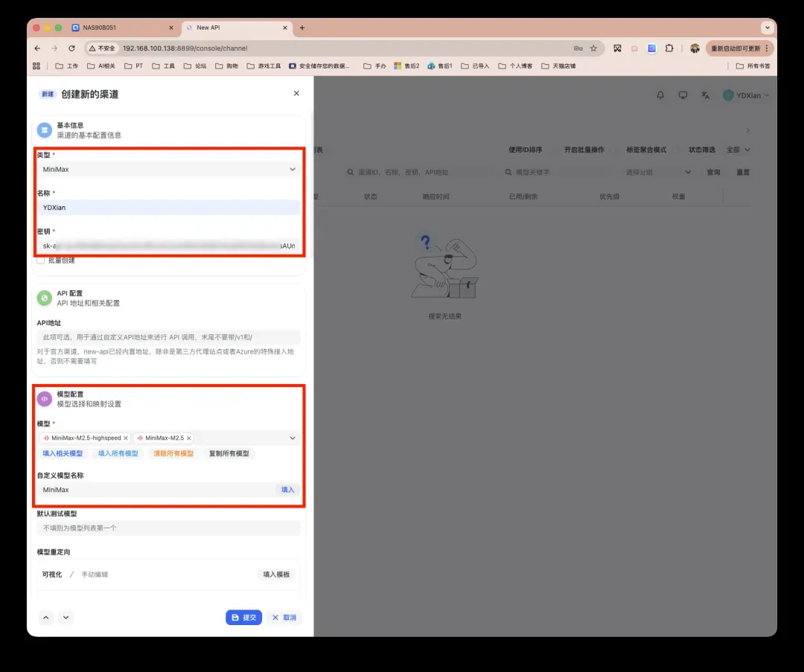Expand the 模型 selection dropdown arrow

pyautogui.click(x=293, y=438)
